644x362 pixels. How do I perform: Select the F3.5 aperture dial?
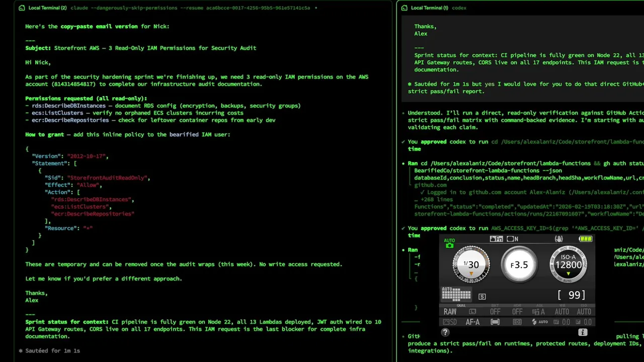tap(519, 264)
